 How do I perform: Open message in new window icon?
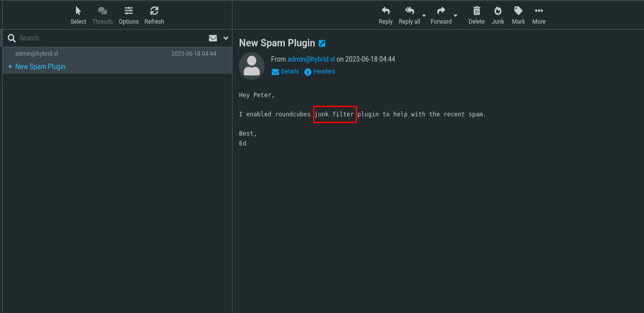(x=322, y=43)
